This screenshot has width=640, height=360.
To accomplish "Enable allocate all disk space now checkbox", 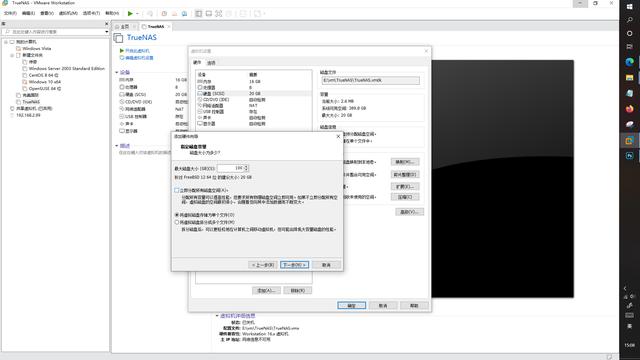I will pyautogui.click(x=177, y=190).
